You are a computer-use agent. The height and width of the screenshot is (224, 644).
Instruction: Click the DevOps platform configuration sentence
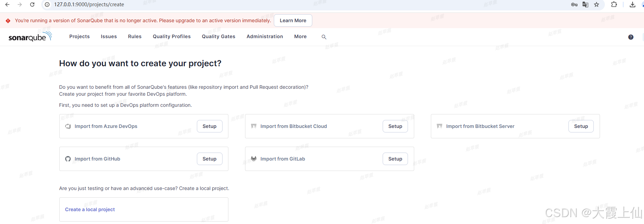click(x=125, y=105)
